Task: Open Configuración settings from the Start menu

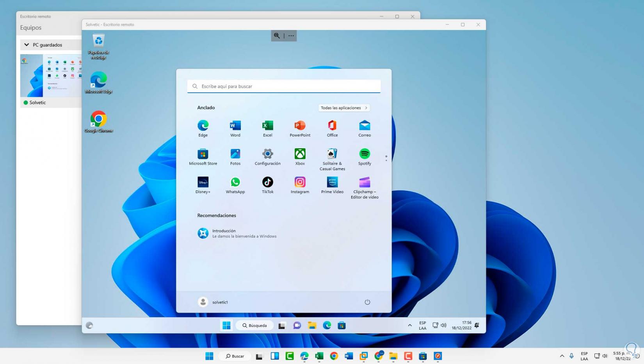Action: 268,157
